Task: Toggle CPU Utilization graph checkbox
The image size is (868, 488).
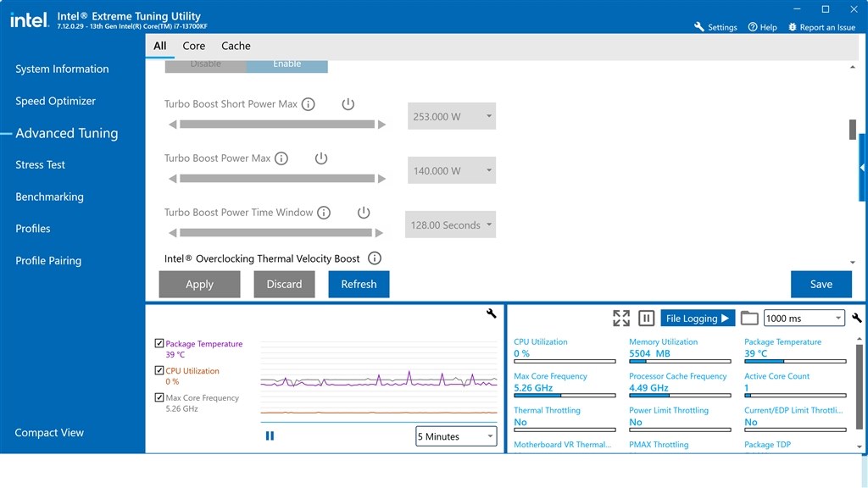Action: (159, 371)
